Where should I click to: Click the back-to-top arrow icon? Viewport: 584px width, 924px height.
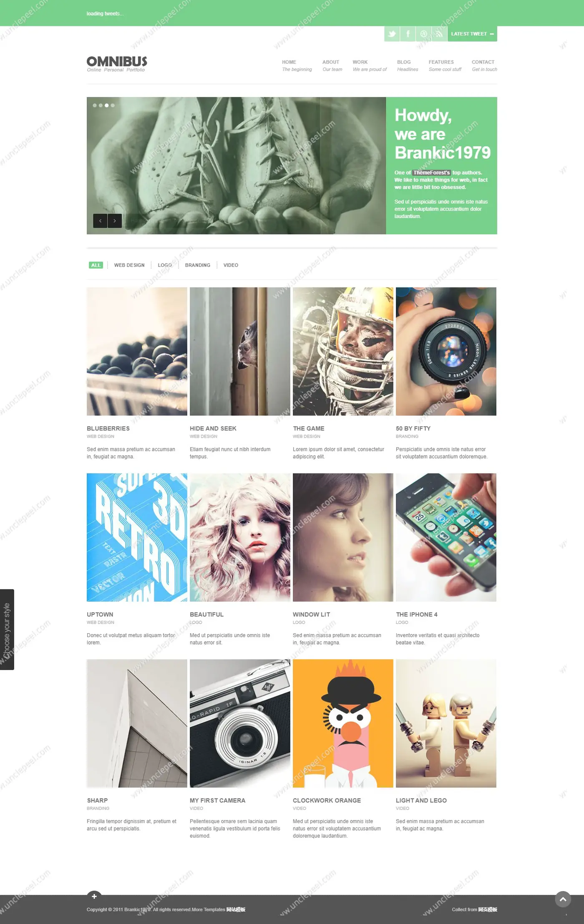[x=563, y=899]
